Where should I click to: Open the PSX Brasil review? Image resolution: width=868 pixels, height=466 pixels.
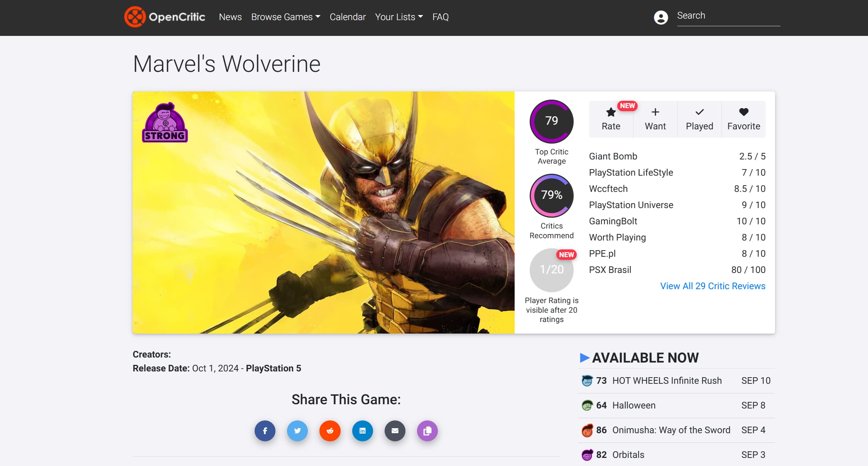pos(610,270)
